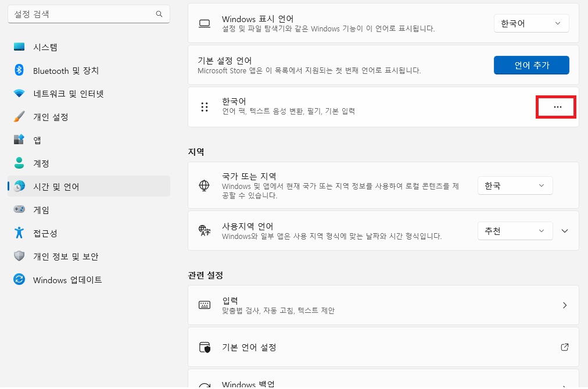Image resolution: width=588 pixels, height=389 pixels.
Task: Open the Windows 표시 언어 dropdown
Action: pos(532,23)
